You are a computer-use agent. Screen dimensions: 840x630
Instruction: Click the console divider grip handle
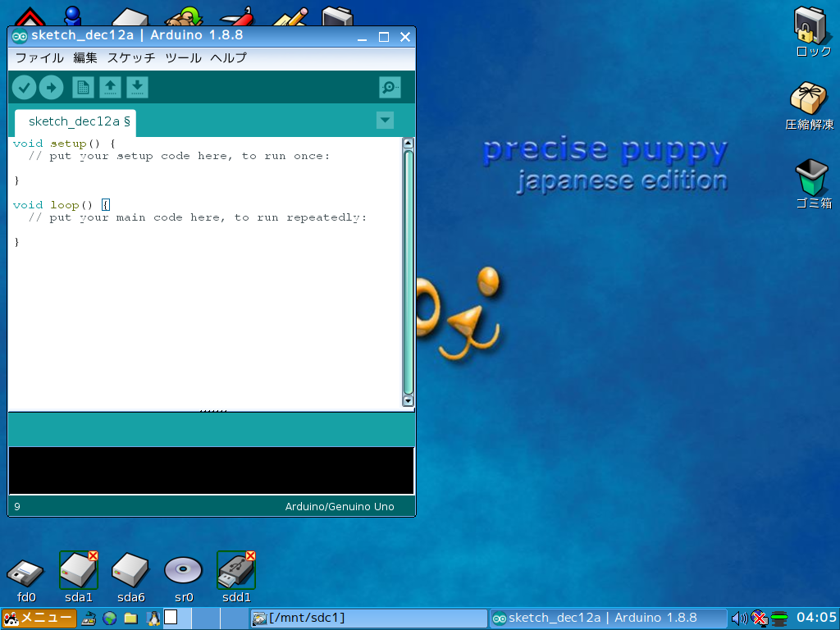point(213,411)
